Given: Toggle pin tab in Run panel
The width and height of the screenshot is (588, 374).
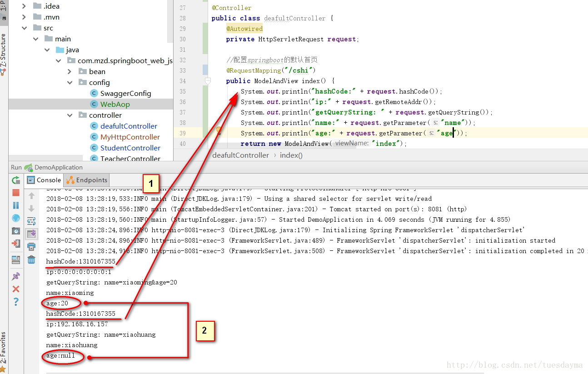Looking at the screenshot, I should [16, 276].
